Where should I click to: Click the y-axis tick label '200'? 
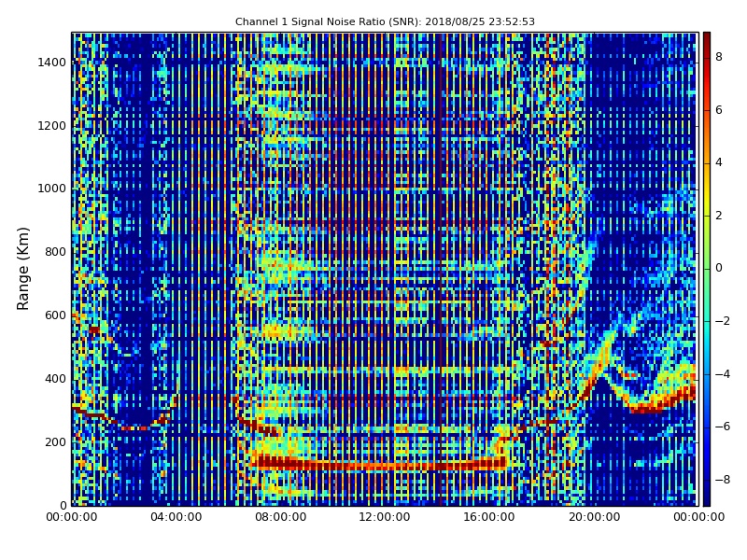pos(55,441)
